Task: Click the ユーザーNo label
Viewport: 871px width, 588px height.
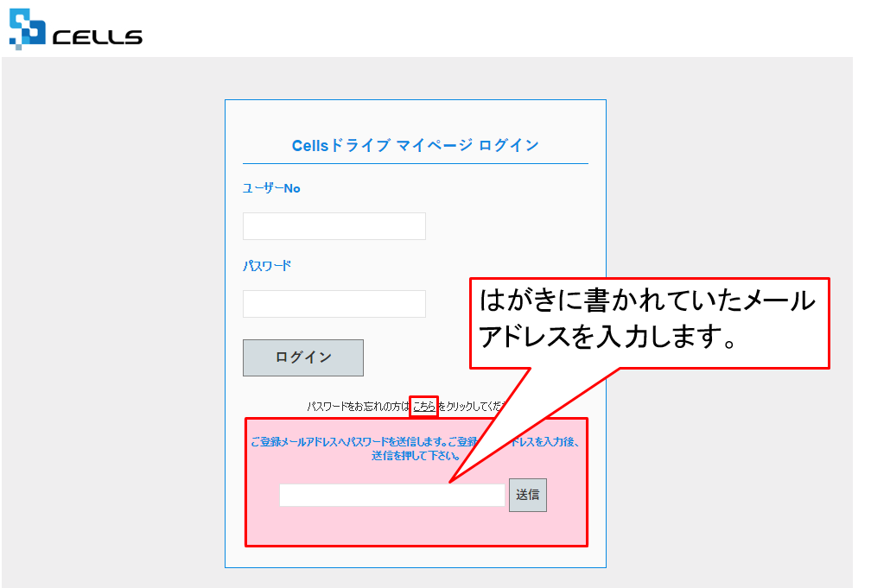Action: coord(271,188)
